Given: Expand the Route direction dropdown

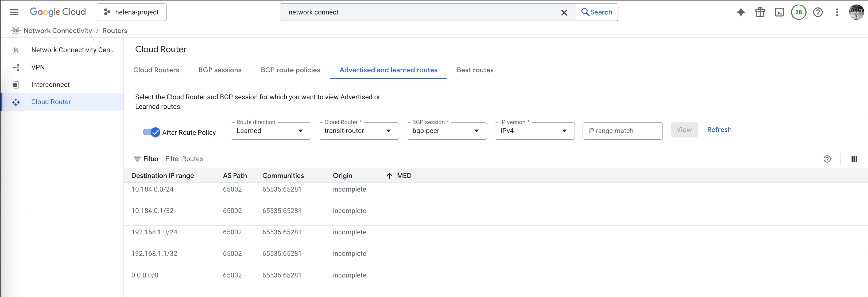Looking at the screenshot, I should pos(270,131).
